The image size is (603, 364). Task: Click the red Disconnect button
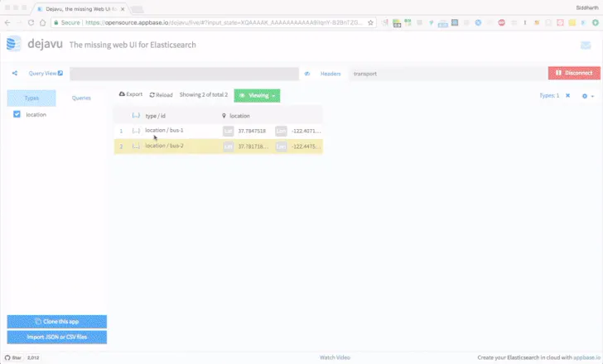coord(574,73)
